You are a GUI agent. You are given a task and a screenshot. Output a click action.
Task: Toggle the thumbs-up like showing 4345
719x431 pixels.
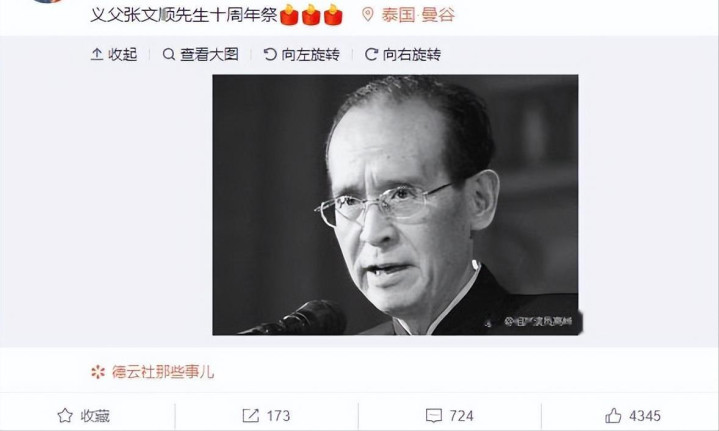[x=633, y=415]
